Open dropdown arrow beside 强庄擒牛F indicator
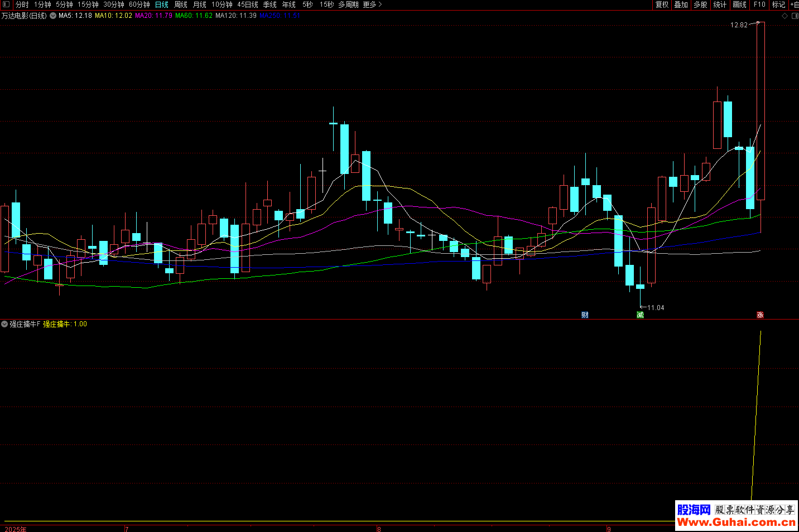The width and height of the screenshot is (799, 532). pyautogui.click(x=4, y=324)
